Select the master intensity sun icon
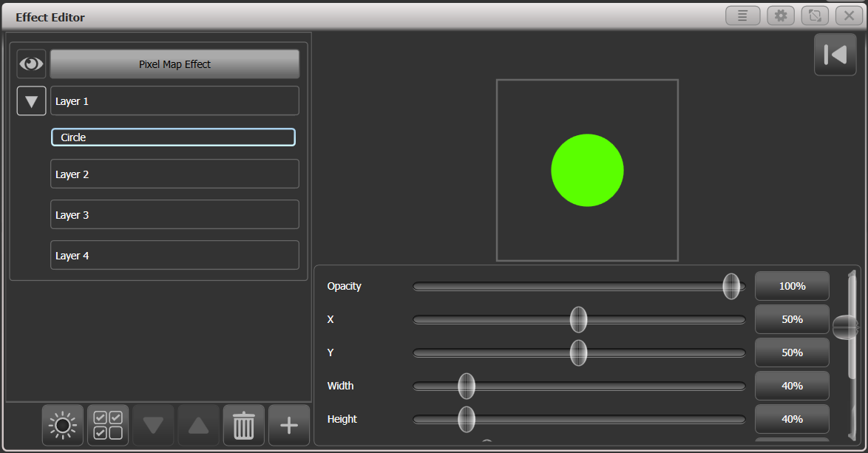 tap(62, 425)
